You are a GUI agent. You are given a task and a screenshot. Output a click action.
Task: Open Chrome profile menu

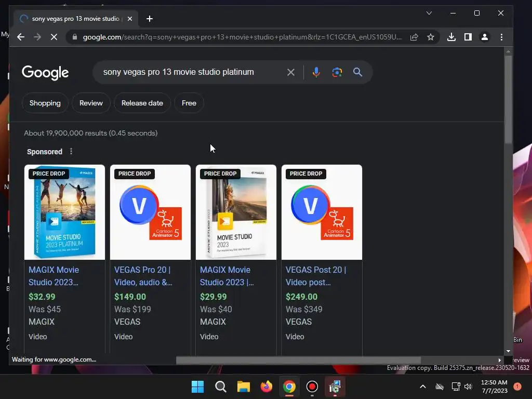pyautogui.click(x=485, y=37)
